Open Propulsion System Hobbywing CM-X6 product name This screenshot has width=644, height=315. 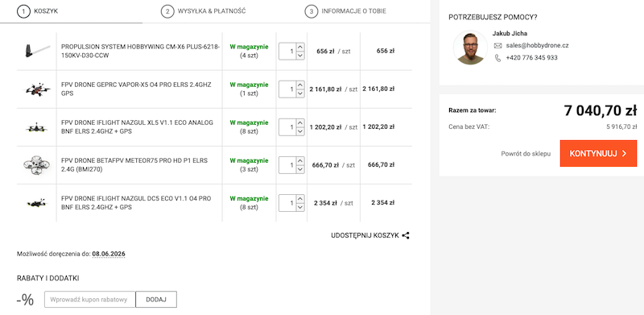(140, 52)
